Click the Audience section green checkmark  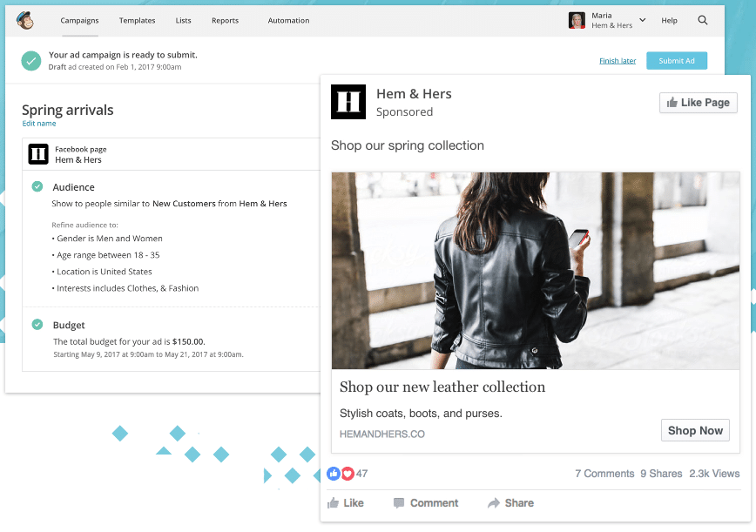[37, 186]
